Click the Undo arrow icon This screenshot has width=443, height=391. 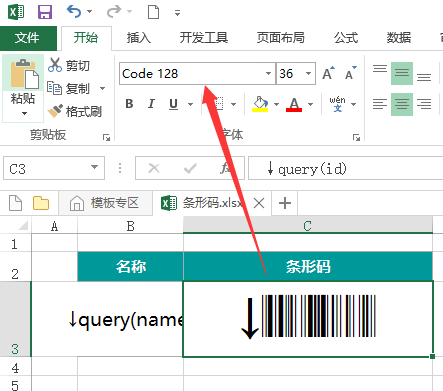74,12
